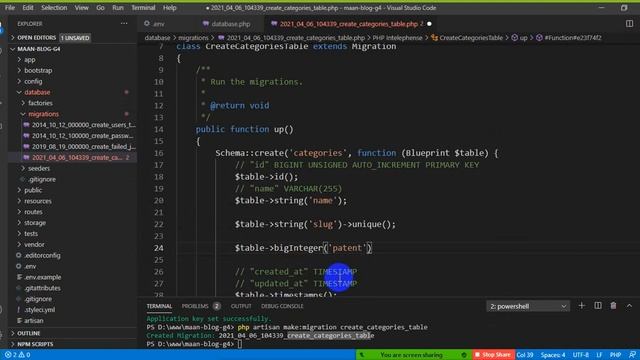Expand the storage folder

point(35,223)
